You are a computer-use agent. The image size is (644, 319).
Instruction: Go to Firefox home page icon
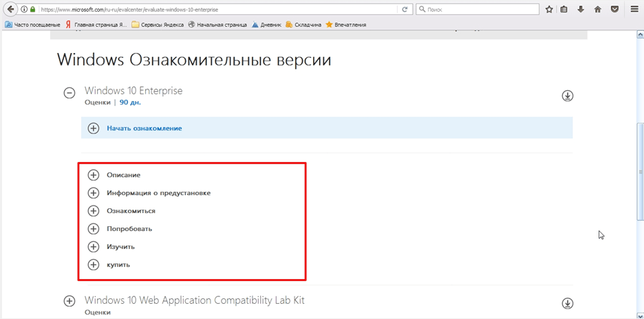[x=598, y=10]
